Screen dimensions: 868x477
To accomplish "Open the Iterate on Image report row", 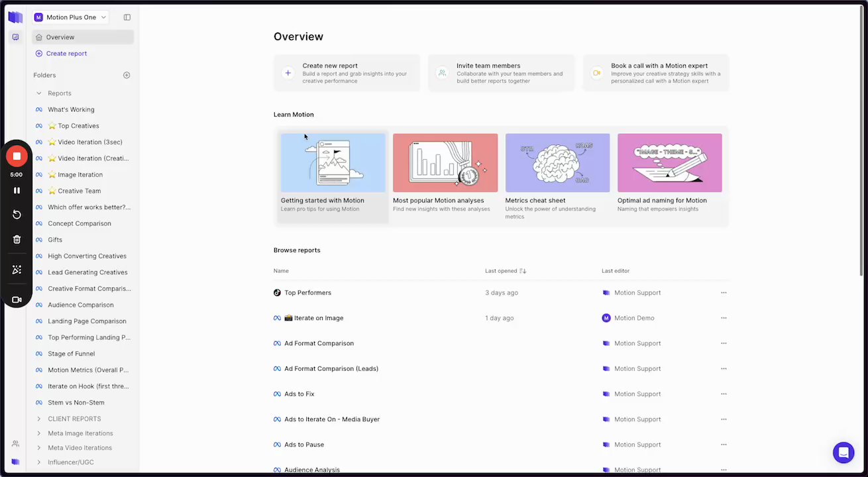I will (501, 318).
